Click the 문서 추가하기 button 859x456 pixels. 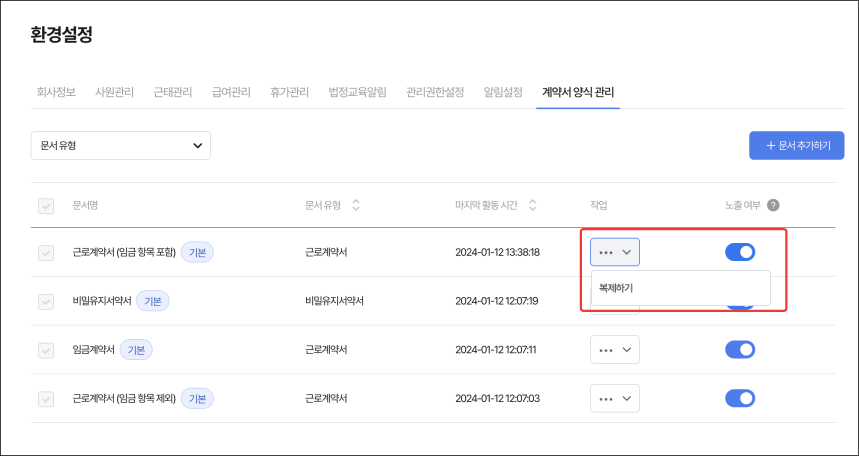point(796,145)
